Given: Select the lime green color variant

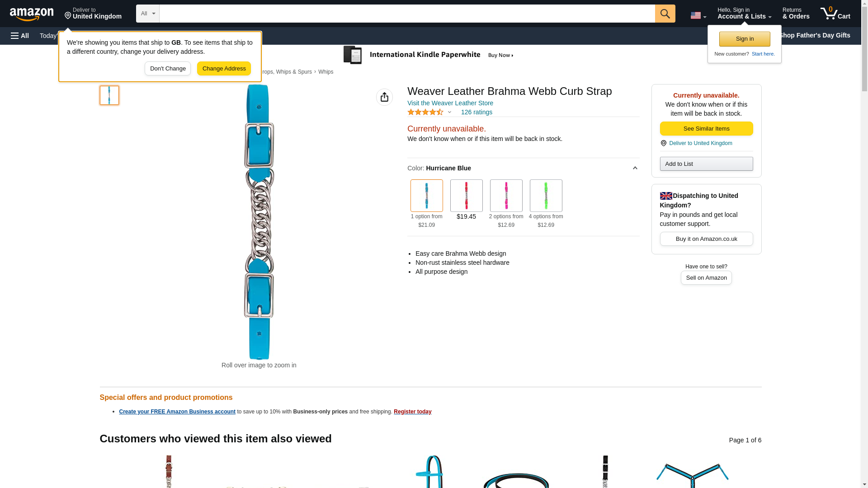Looking at the screenshot, I should [546, 196].
